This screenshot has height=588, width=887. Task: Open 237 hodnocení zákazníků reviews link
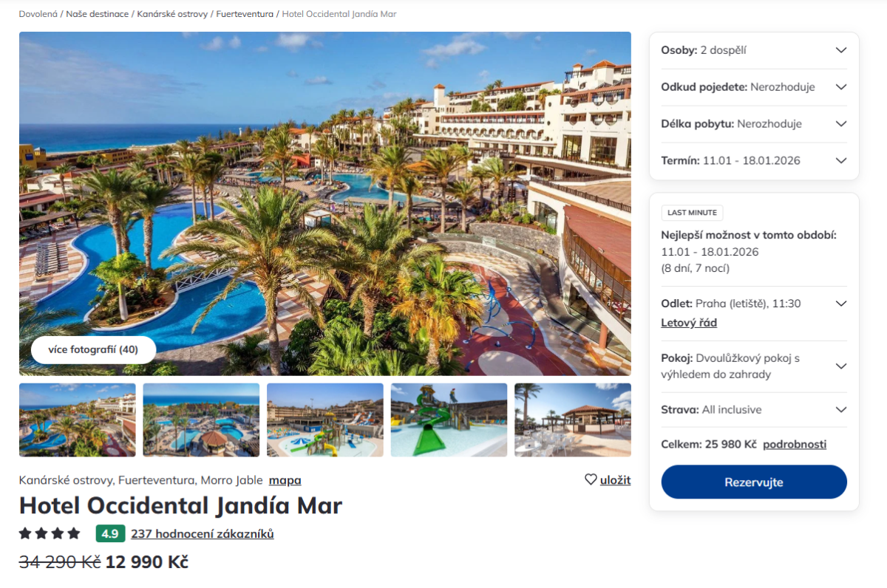[202, 533]
